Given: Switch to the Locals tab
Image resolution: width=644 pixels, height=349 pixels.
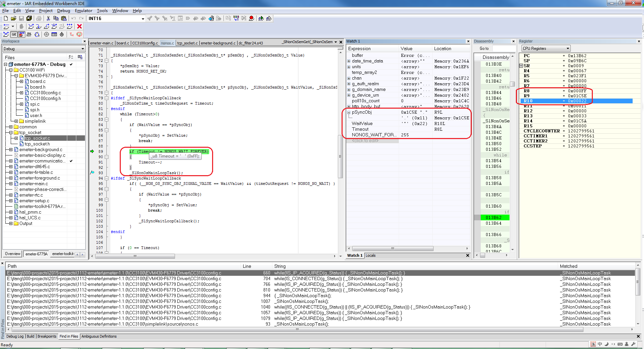Looking at the screenshot, I should tap(370, 255).
